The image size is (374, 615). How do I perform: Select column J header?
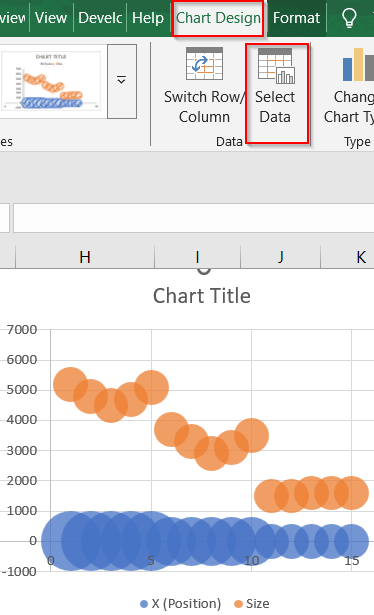(x=280, y=258)
